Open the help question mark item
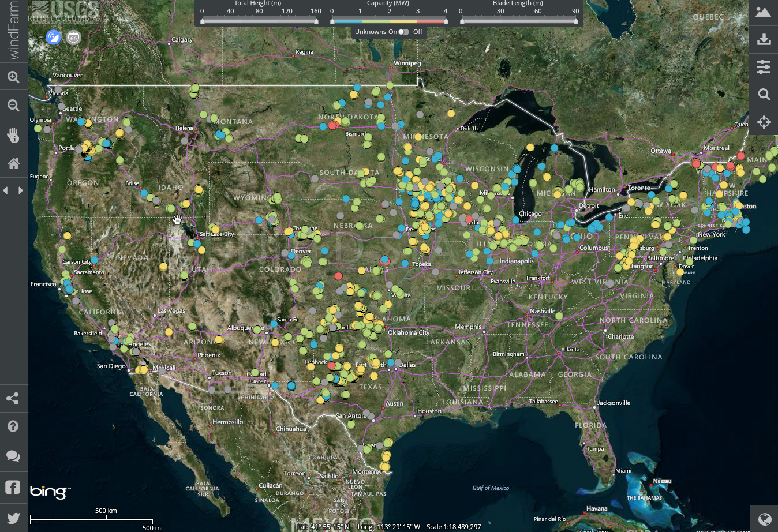Screen dimensions: 778x532 [x=13, y=426]
